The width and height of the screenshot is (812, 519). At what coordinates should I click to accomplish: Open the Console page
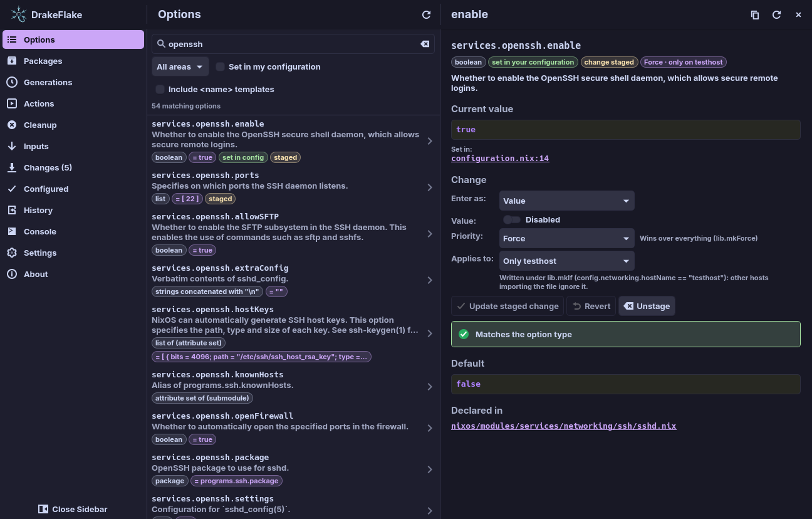73,231
